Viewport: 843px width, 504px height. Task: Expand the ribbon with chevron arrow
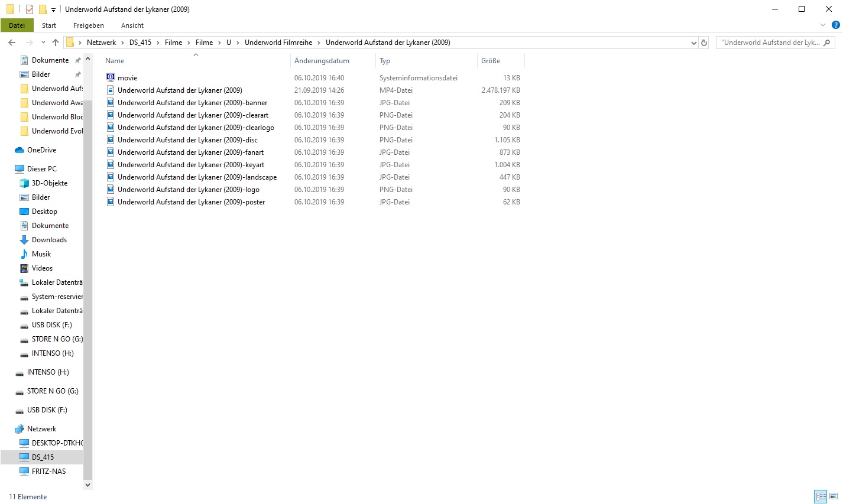coord(823,25)
